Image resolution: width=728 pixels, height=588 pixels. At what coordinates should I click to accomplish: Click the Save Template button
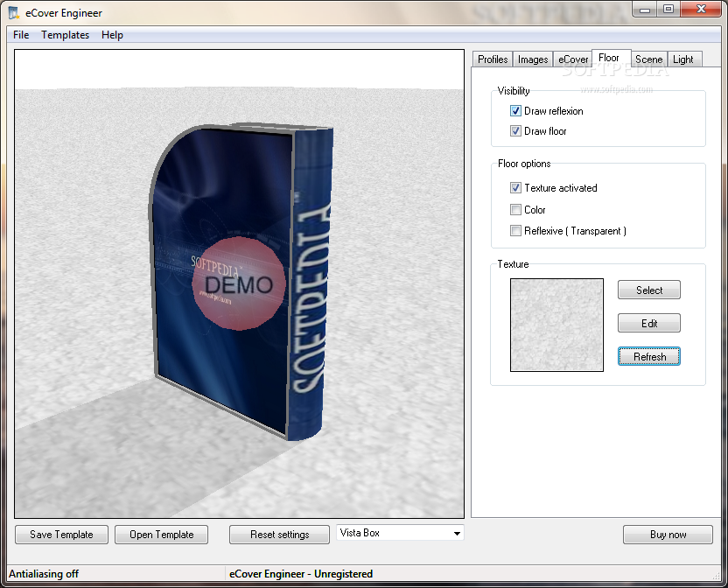[62, 535]
